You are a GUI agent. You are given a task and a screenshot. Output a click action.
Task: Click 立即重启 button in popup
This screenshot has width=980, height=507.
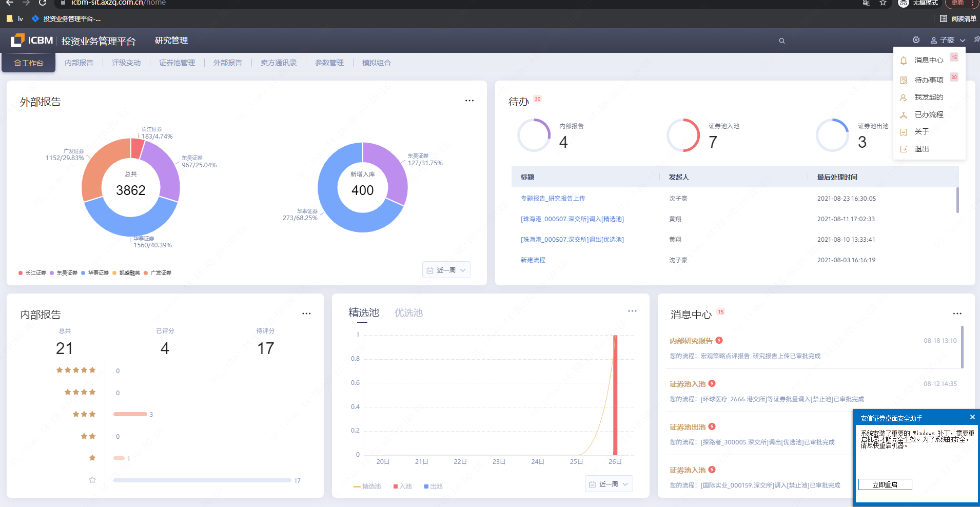[885, 484]
